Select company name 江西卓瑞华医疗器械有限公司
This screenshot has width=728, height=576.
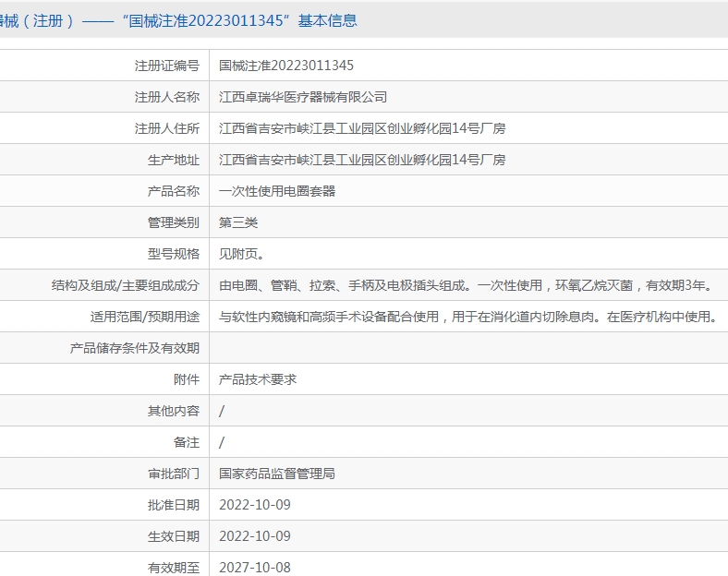click(x=303, y=98)
